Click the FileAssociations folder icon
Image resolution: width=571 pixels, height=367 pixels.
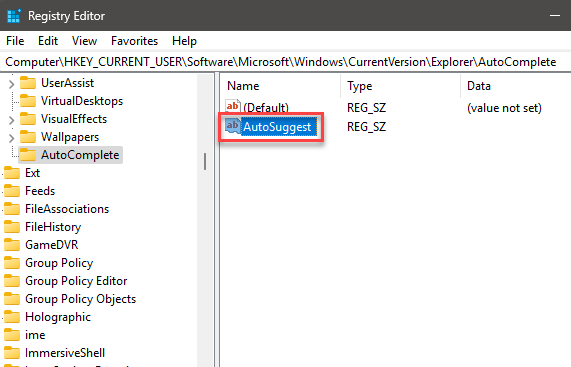pos(12,209)
